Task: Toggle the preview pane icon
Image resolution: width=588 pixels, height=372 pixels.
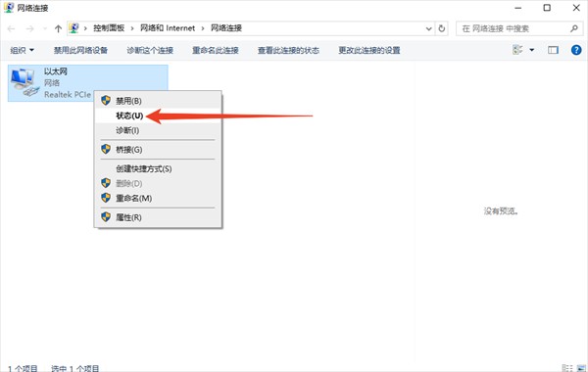Action: [553, 50]
